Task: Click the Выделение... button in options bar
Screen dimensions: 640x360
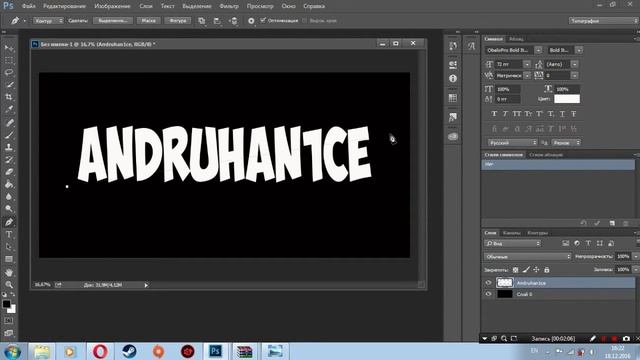Action: point(113,20)
